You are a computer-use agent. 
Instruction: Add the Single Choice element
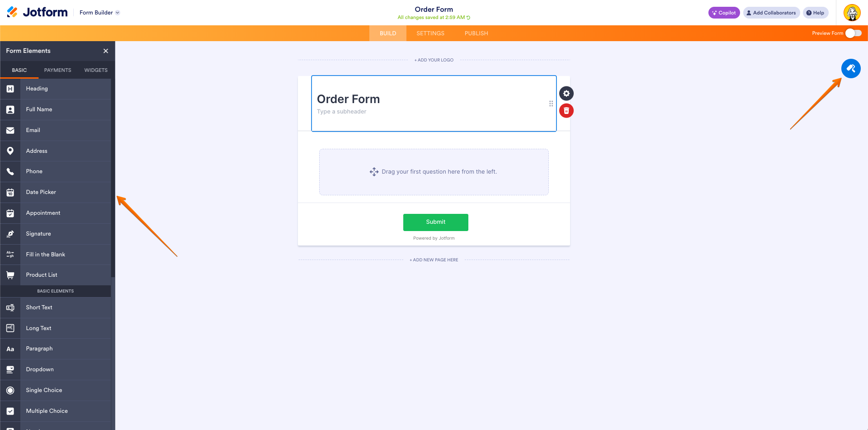pos(56,390)
